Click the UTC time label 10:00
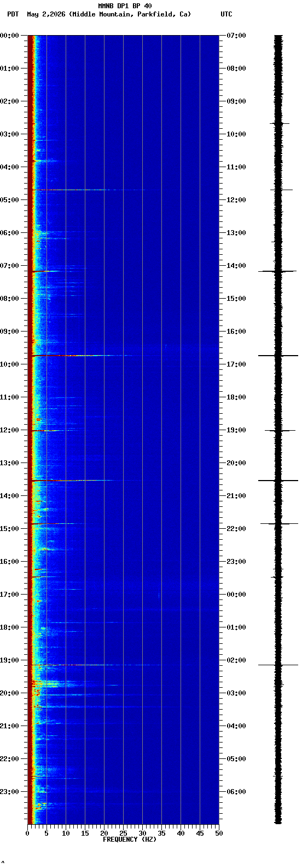Image resolution: width=302 pixels, height=868 pixels. (236, 134)
